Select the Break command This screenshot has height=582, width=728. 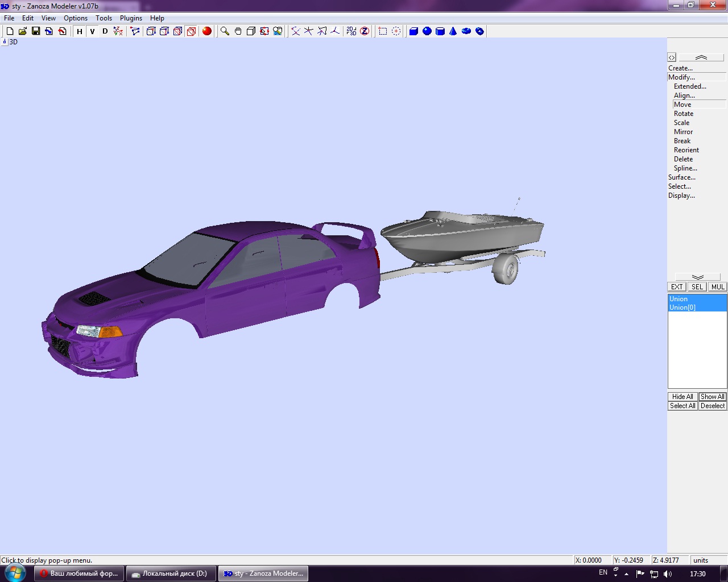tap(682, 141)
